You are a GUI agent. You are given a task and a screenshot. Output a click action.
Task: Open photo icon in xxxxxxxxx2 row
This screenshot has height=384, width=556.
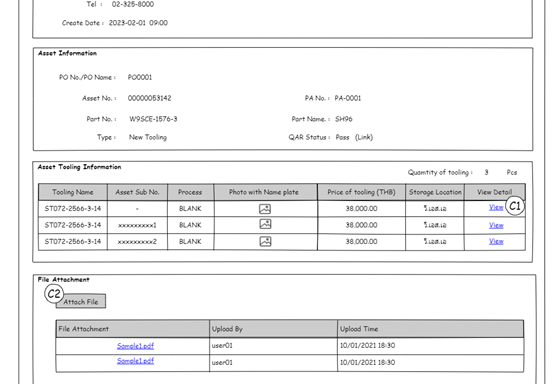[265, 241]
